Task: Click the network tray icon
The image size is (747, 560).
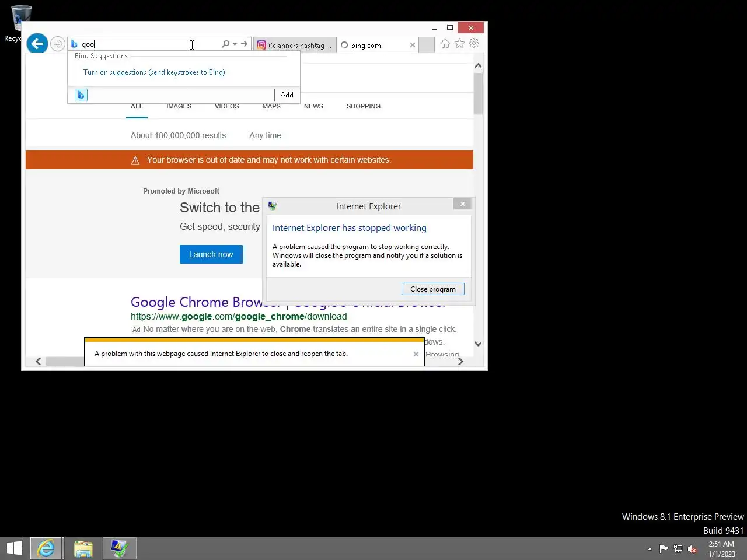Action: coord(678,548)
